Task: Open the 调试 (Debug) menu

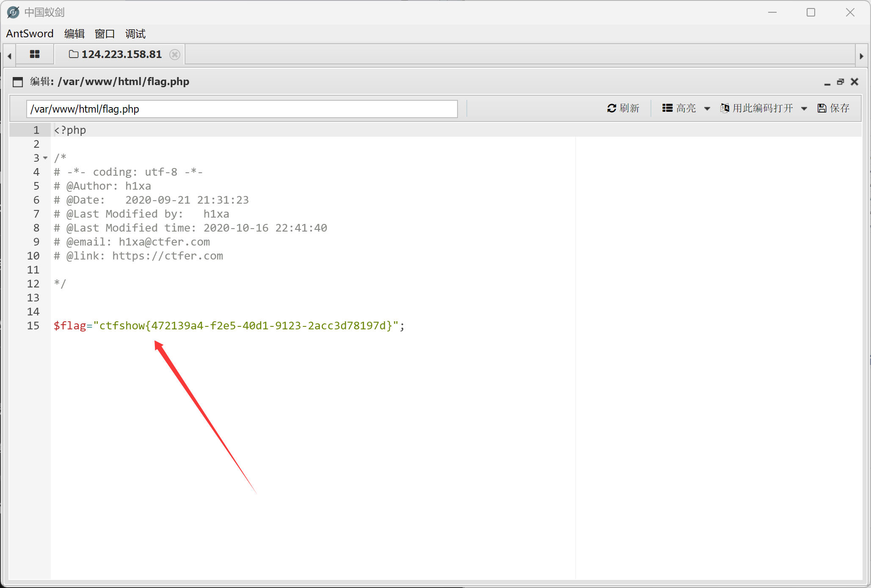Action: click(135, 34)
